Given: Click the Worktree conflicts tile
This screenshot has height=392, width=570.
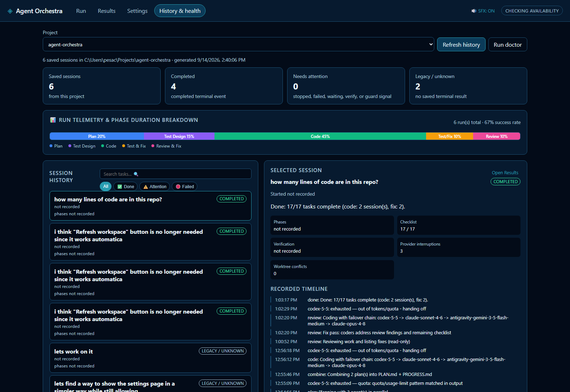Looking at the screenshot, I should [332, 270].
